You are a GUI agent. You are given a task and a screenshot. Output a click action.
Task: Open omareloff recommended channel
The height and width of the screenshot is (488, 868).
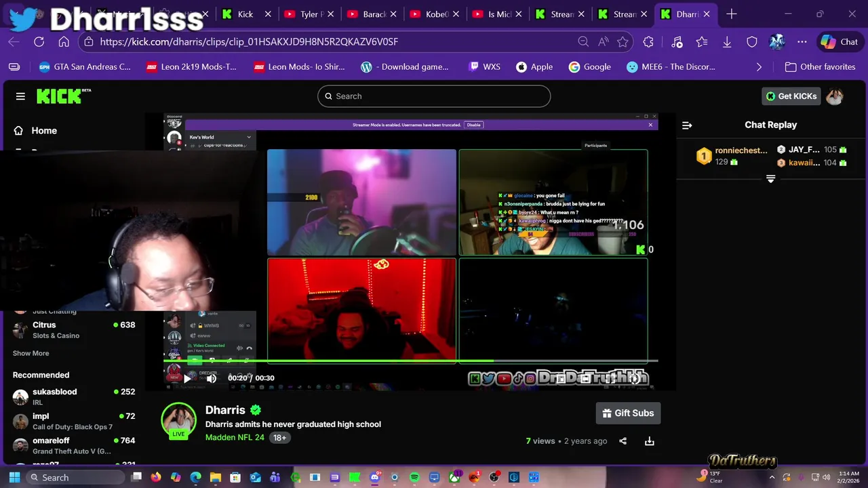coord(74,445)
